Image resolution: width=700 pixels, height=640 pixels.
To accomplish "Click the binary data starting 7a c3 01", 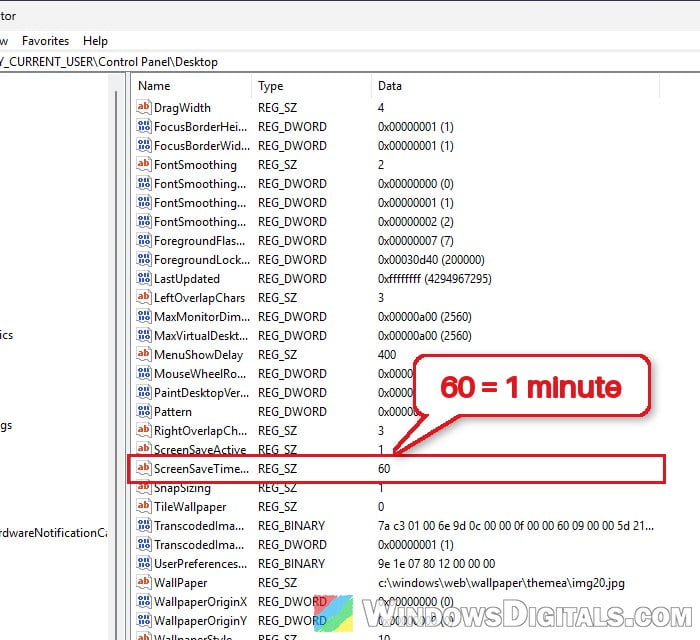I will click(x=516, y=526).
